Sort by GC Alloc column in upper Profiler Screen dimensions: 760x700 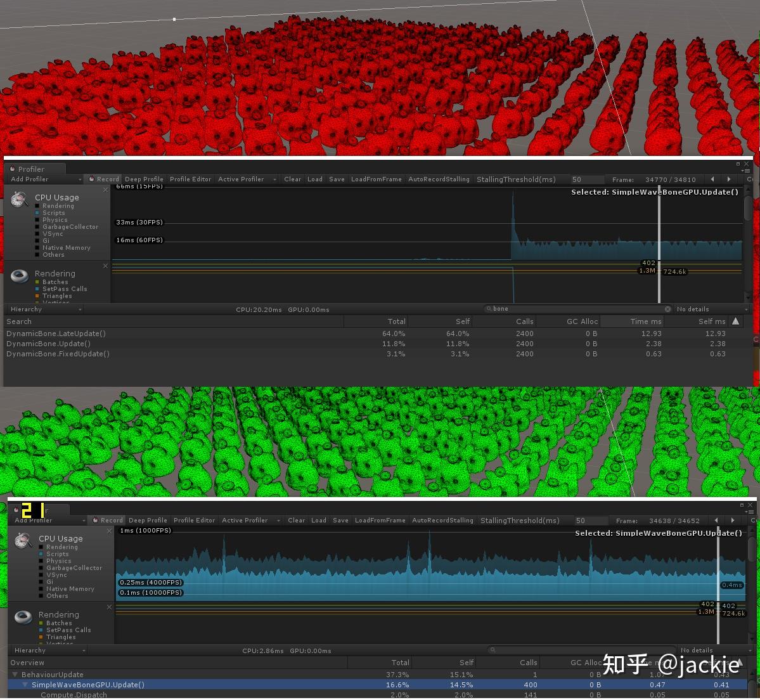[x=567, y=321]
